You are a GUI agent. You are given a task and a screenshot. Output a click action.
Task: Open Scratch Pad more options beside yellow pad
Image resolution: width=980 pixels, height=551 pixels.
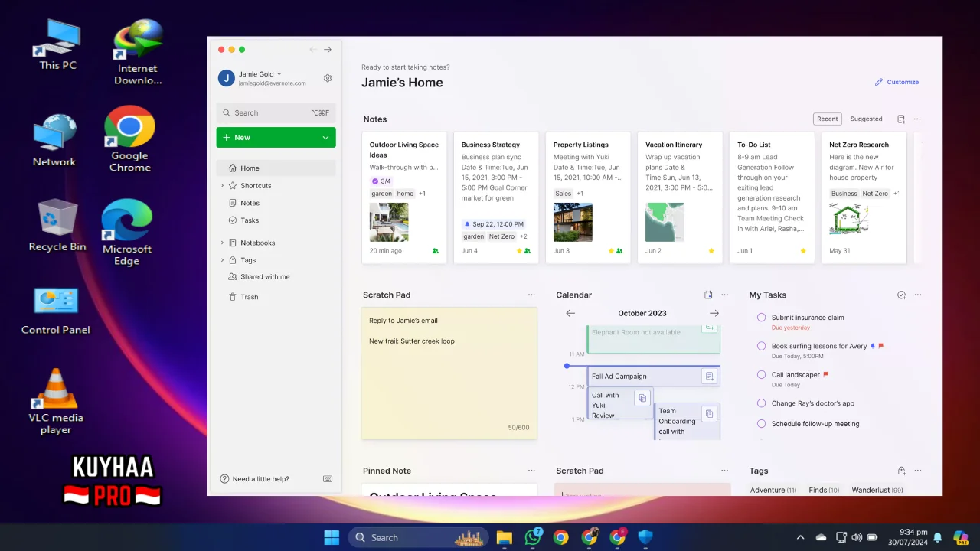pos(531,295)
